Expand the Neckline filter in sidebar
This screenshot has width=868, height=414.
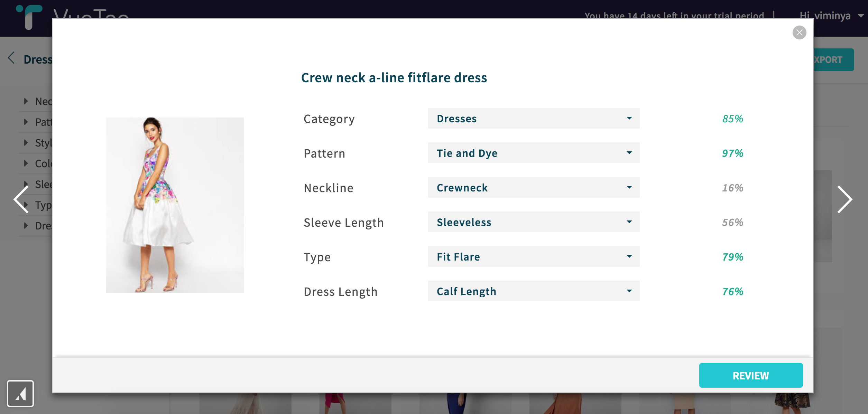[26, 101]
